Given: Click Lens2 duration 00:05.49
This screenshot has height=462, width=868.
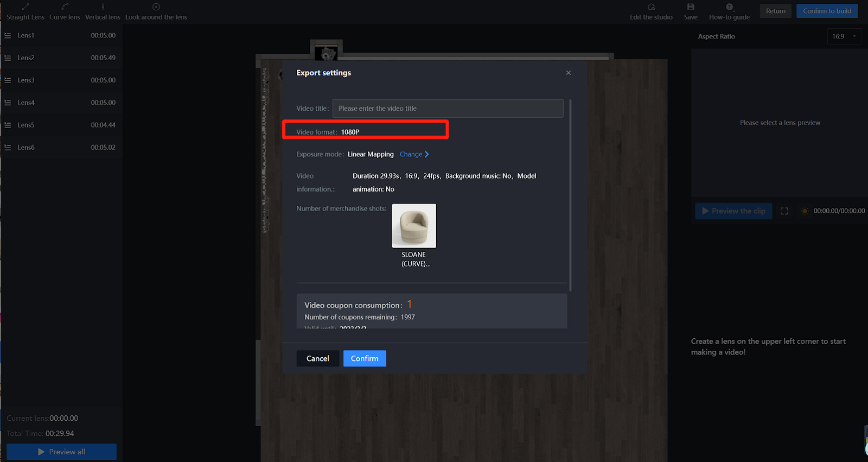Looking at the screenshot, I should coord(103,58).
